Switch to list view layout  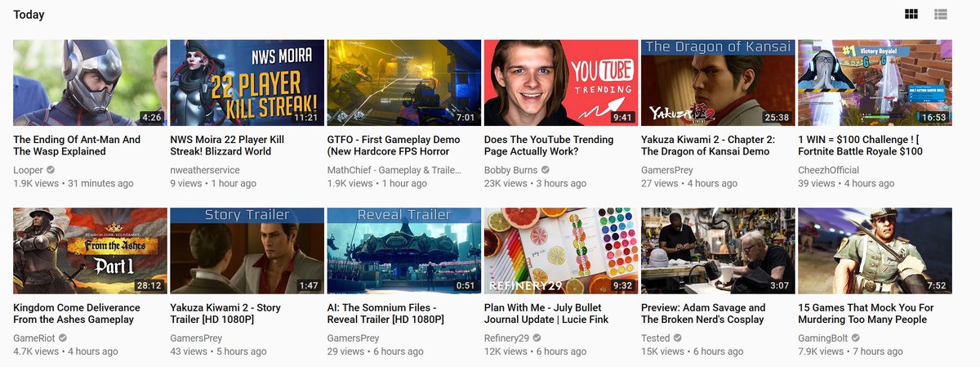point(941,14)
